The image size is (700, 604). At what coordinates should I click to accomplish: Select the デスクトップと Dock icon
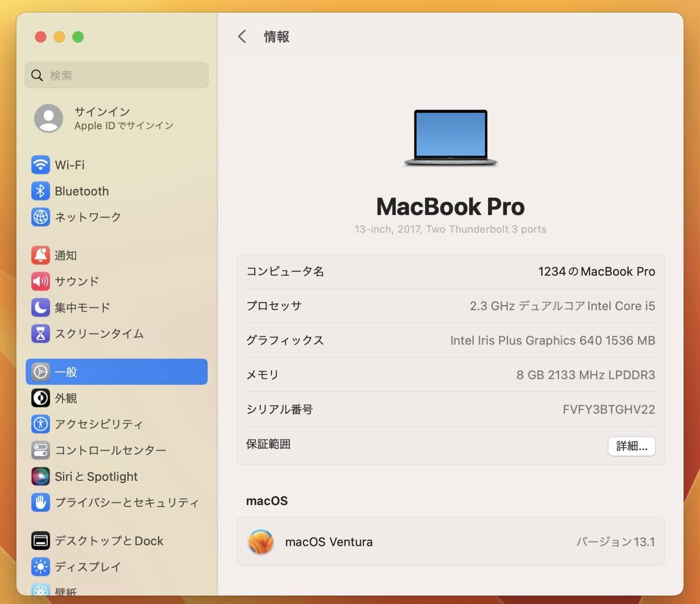pos(40,540)
